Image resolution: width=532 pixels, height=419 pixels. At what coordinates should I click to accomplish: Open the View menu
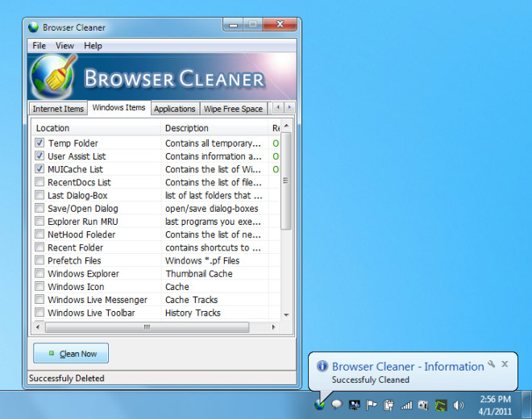click(64, 45)
